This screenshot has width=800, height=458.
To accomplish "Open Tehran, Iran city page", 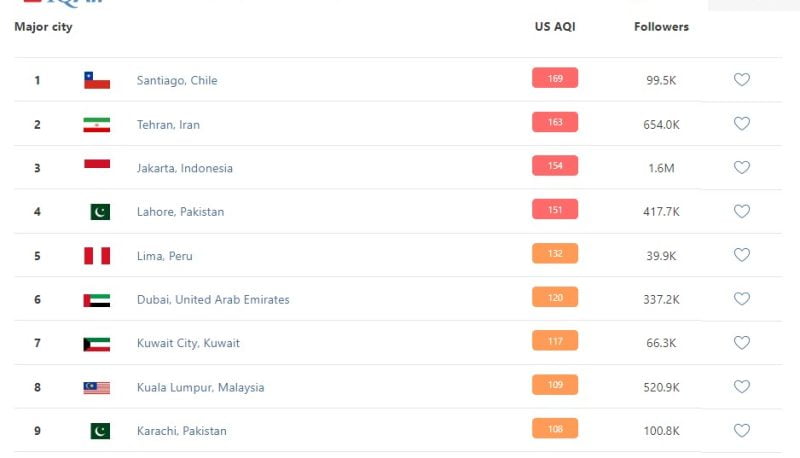I will (168, 124).
